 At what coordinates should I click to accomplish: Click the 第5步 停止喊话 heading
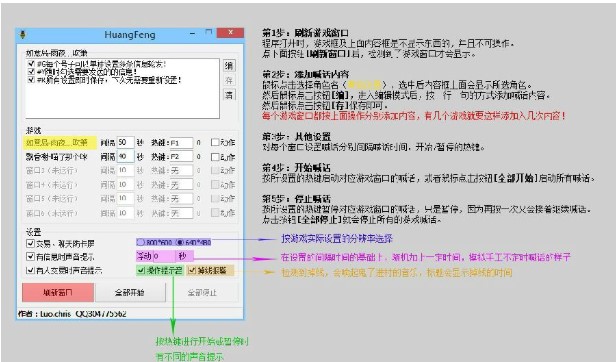tap(297, 199)
